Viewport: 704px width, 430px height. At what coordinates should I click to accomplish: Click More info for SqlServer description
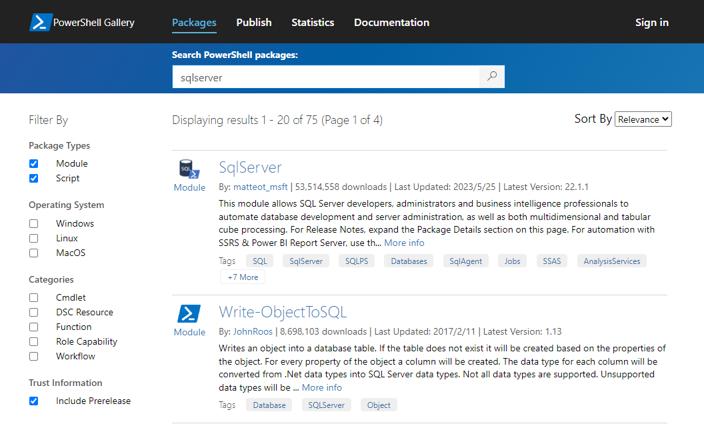coord(404,243)
